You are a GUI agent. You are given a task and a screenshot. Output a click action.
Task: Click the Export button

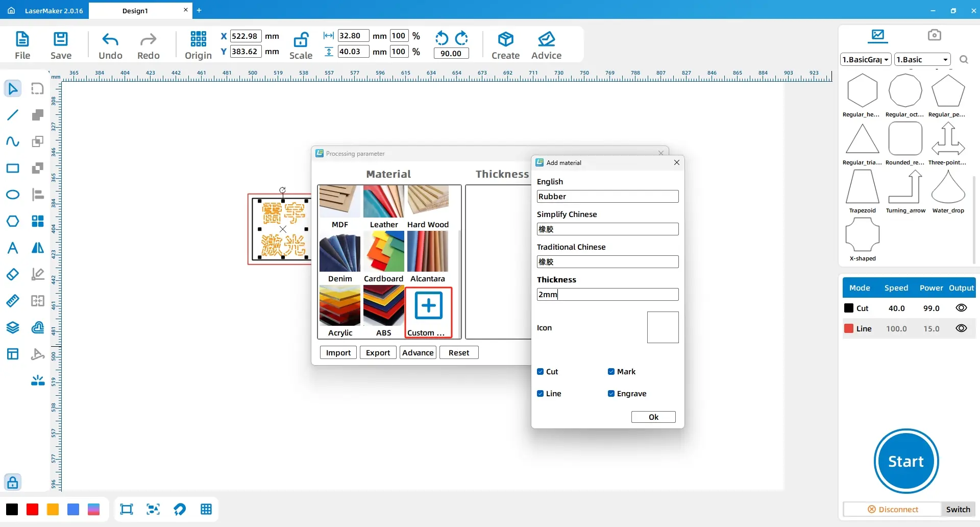(378, 353)
